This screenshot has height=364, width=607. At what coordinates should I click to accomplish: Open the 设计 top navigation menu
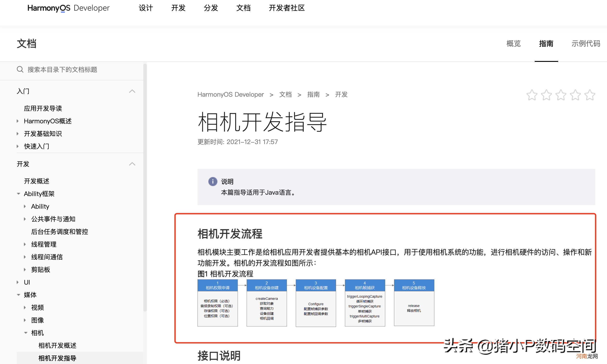point(146,8)
